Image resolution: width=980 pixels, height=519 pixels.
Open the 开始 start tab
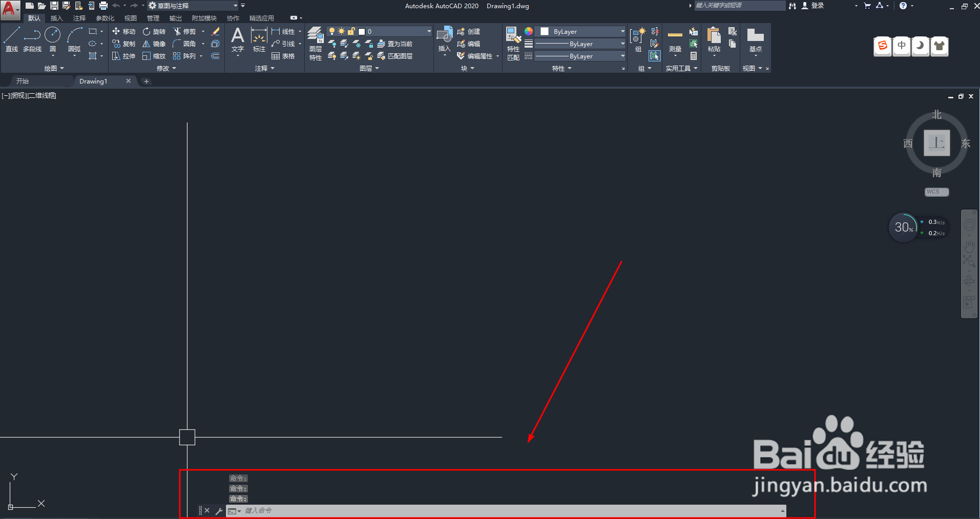coord(22,81)
